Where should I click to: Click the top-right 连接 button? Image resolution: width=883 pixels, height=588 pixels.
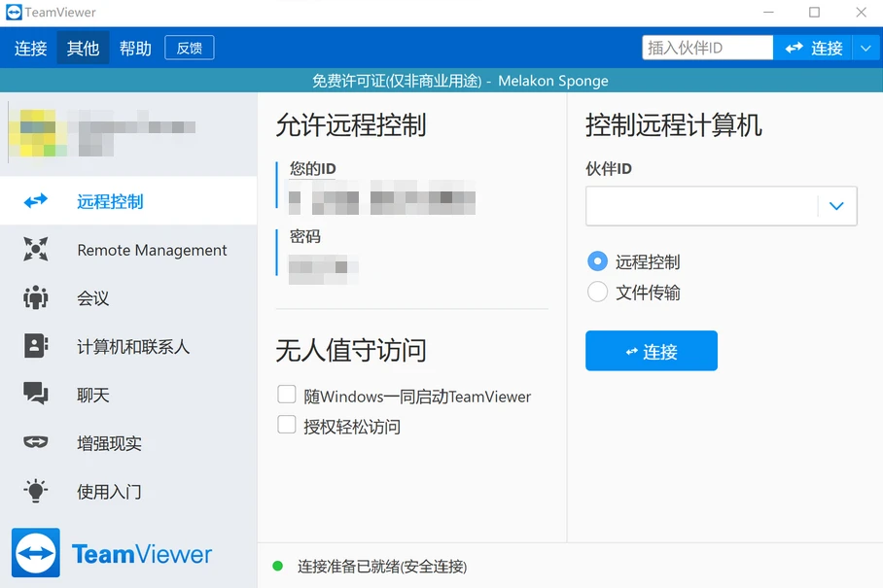813,49
